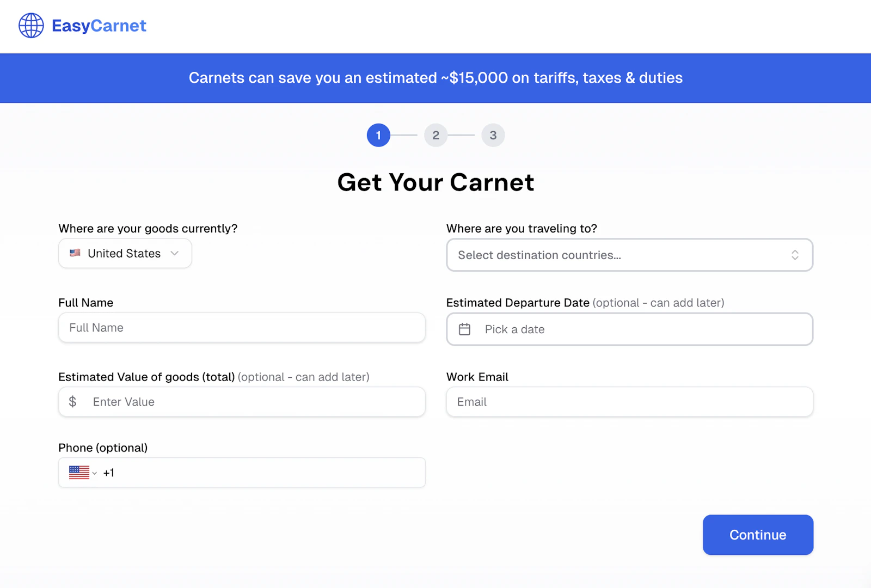Screen dimensions: 871x588
Task: Click the EasyCarnet globe logo icon
Action: (x=31, y=26)
